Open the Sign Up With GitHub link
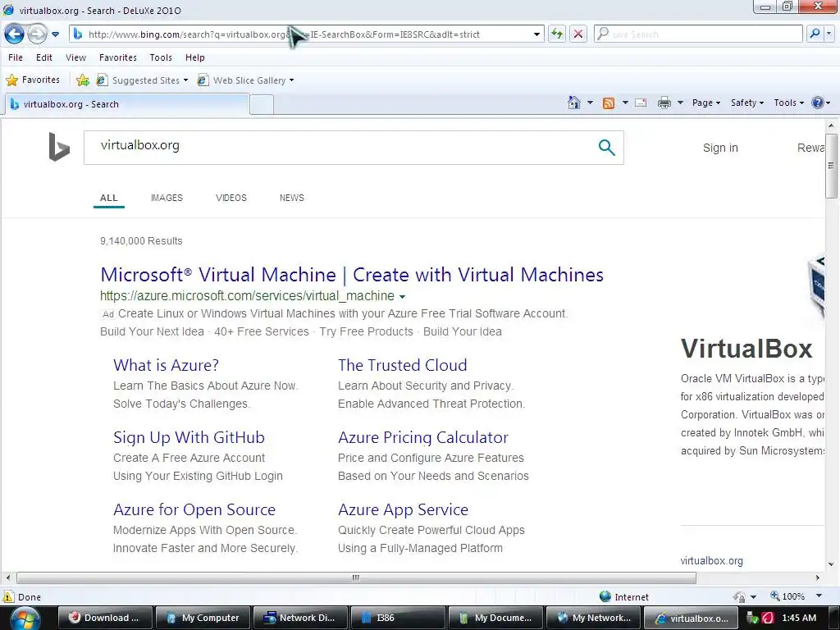This screenshot has width=840, height=630. pos(189,438)
